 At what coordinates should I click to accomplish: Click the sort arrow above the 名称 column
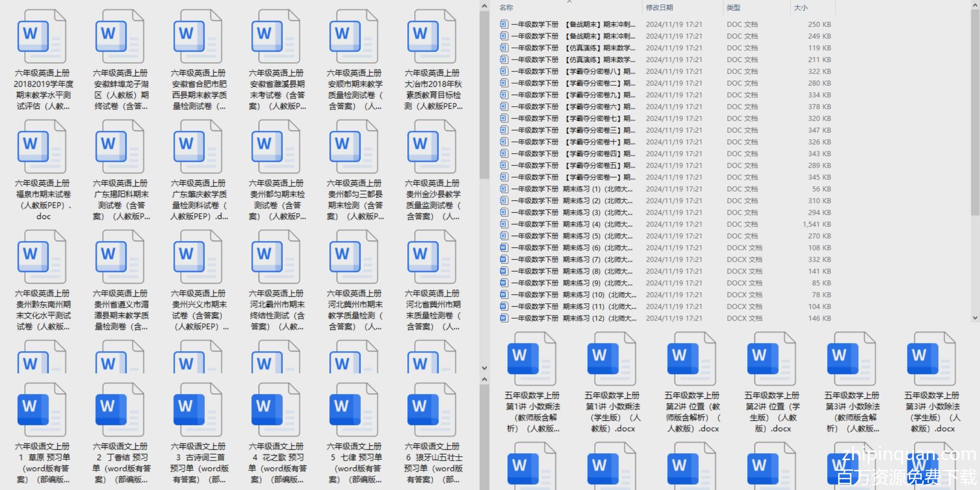pyautogui.click(x=569, y=2)
